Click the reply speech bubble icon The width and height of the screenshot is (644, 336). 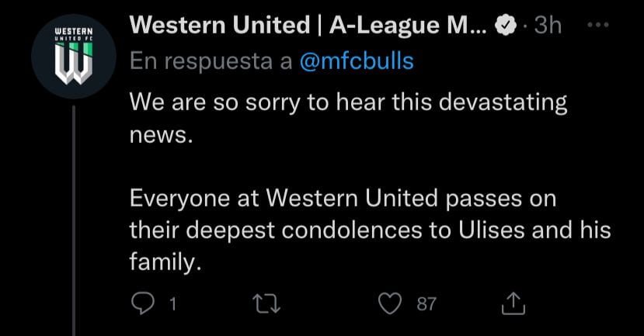click(x=141, y=304)
